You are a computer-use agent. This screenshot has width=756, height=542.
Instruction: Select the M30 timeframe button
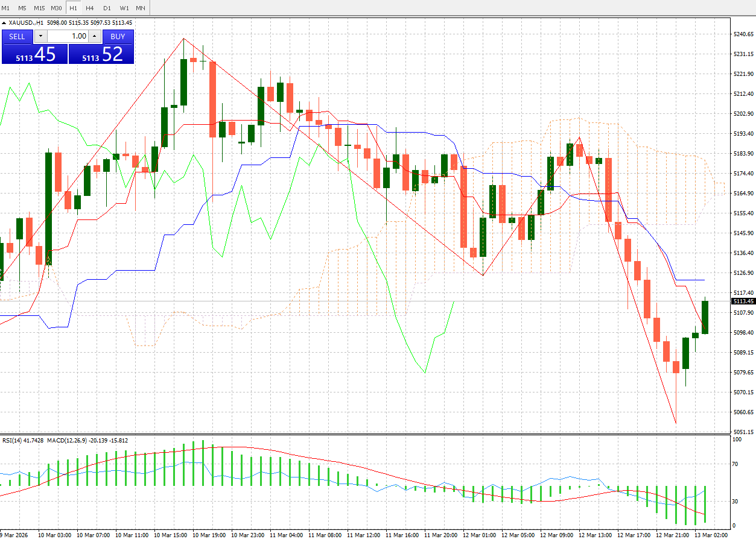click(56, 8)
